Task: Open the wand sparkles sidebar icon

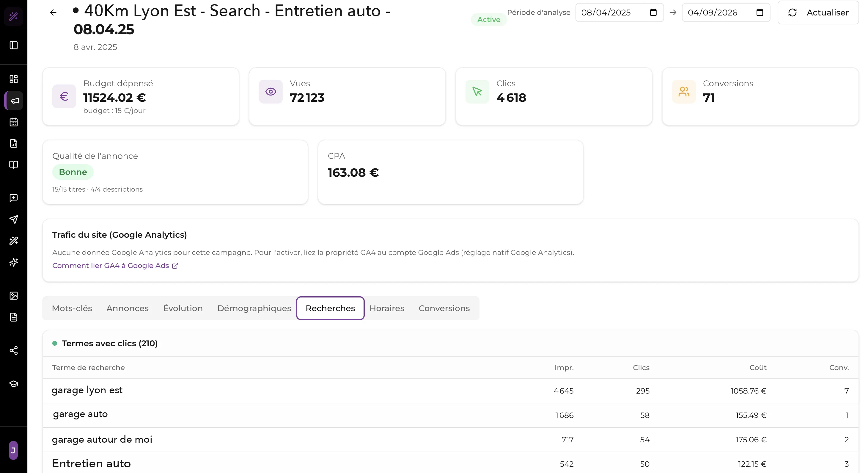Action: (13, 241)
